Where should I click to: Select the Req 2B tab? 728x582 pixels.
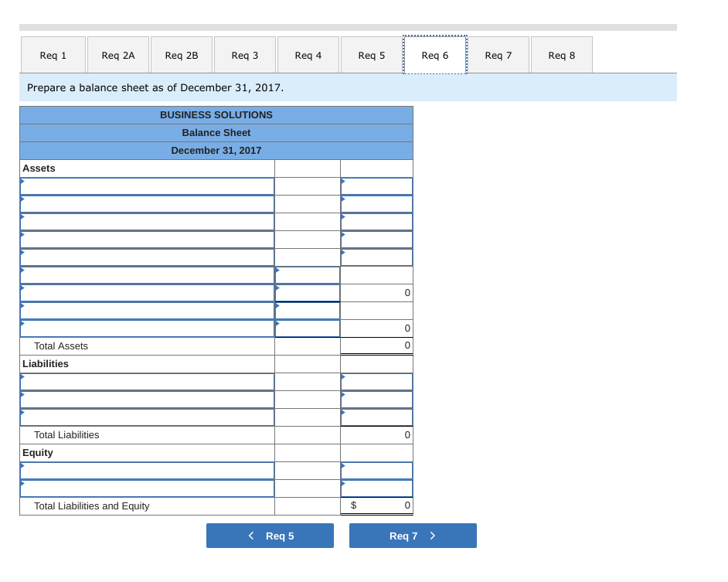tap(181, 54)
